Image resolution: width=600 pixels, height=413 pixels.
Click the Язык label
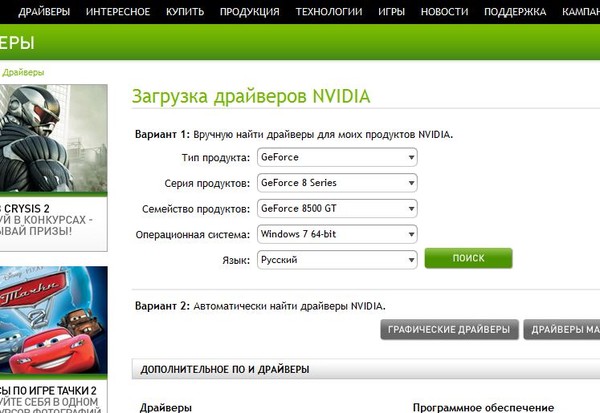tap(236, 260)
